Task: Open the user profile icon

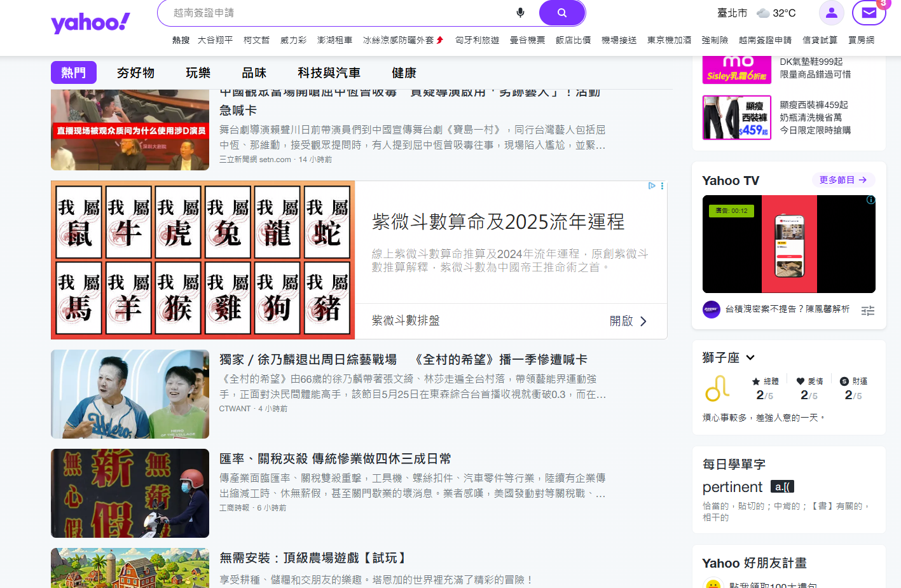Action: [x=831, y=13]
